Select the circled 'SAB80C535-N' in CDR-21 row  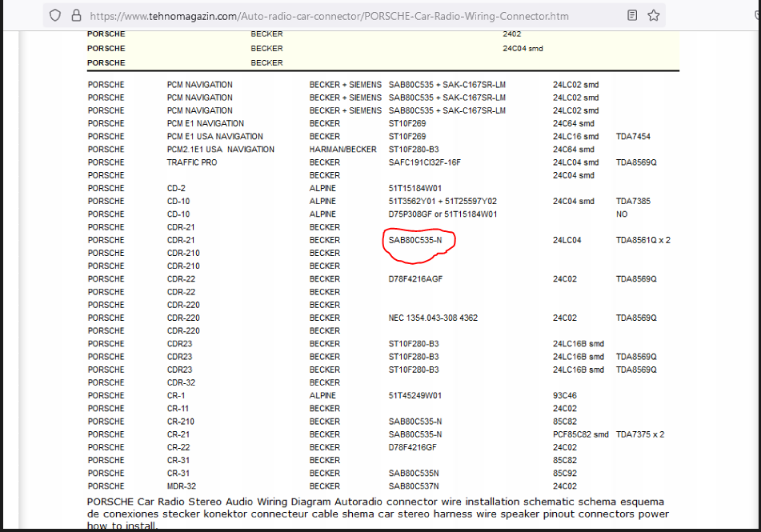point(415,240)
